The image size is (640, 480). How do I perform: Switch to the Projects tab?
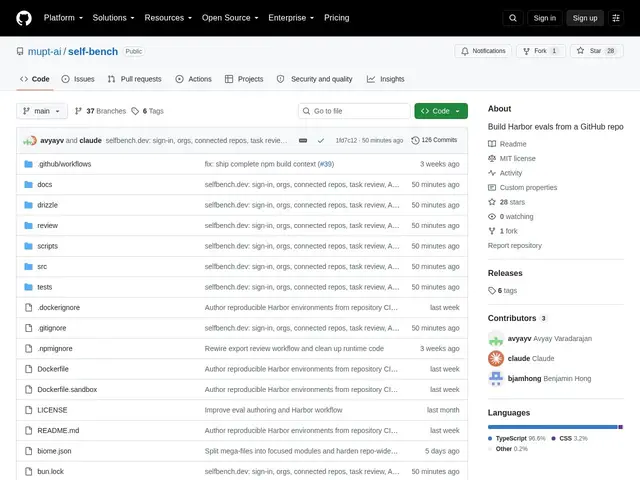point(244,79)
